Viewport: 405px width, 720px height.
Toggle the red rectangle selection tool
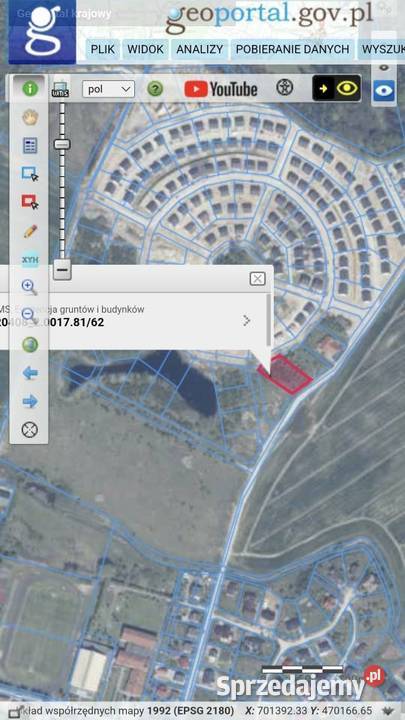click(30, 202)
